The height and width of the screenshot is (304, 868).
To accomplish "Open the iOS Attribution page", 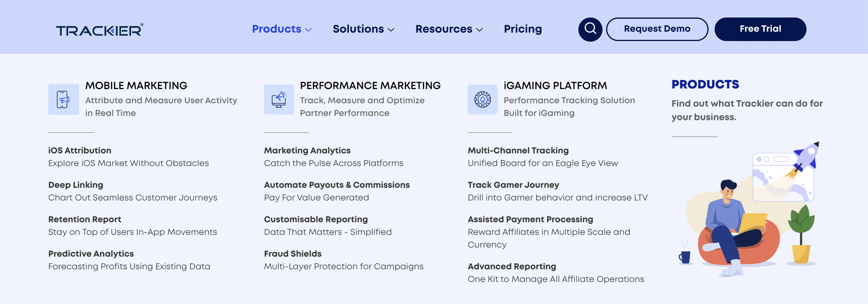I will click(80, 150).
